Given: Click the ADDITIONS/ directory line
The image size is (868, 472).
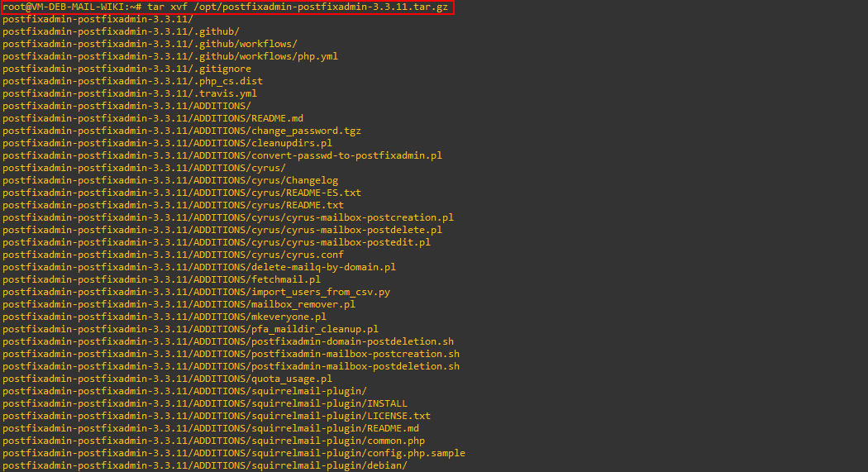Looking at the screenshot, I should click(126, 106).
